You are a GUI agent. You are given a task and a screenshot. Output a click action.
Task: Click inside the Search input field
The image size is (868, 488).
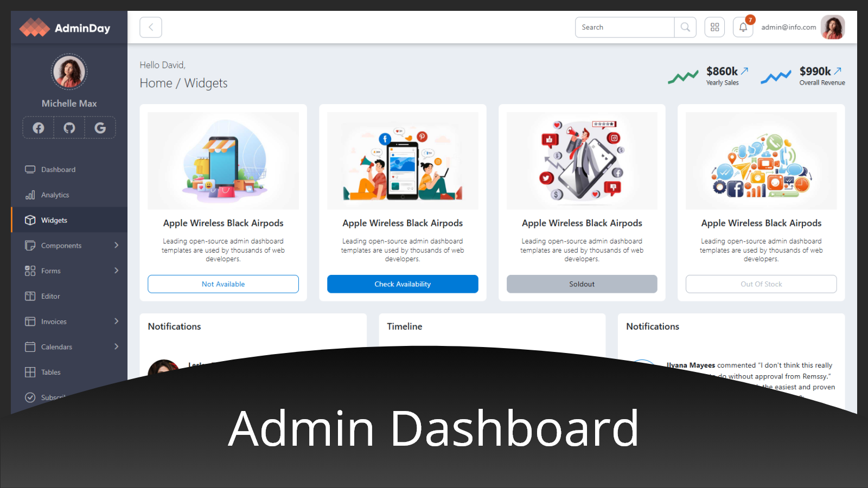tap(624, 27)
